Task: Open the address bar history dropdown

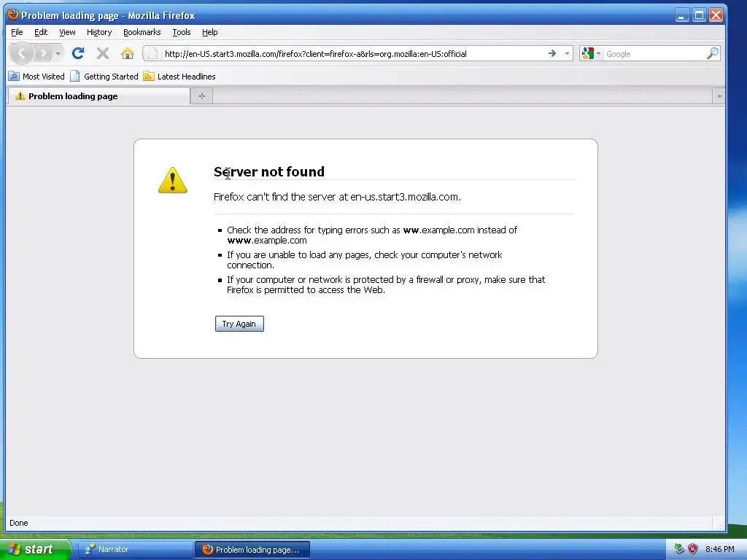Action: (x=567, y=53)
